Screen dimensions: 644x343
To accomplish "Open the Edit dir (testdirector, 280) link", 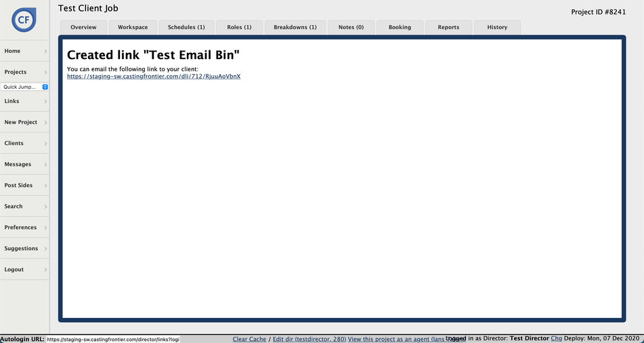I will pos(309,340).
